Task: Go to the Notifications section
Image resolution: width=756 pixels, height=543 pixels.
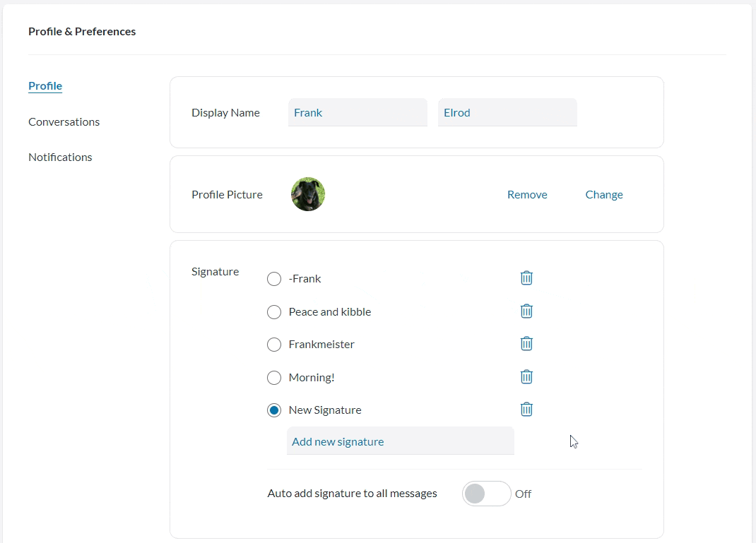Action: point(60,157)
